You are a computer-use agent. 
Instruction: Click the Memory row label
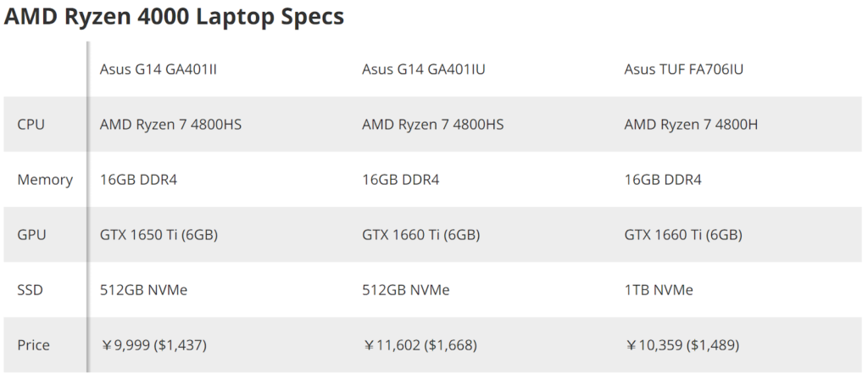click(45, 180)
